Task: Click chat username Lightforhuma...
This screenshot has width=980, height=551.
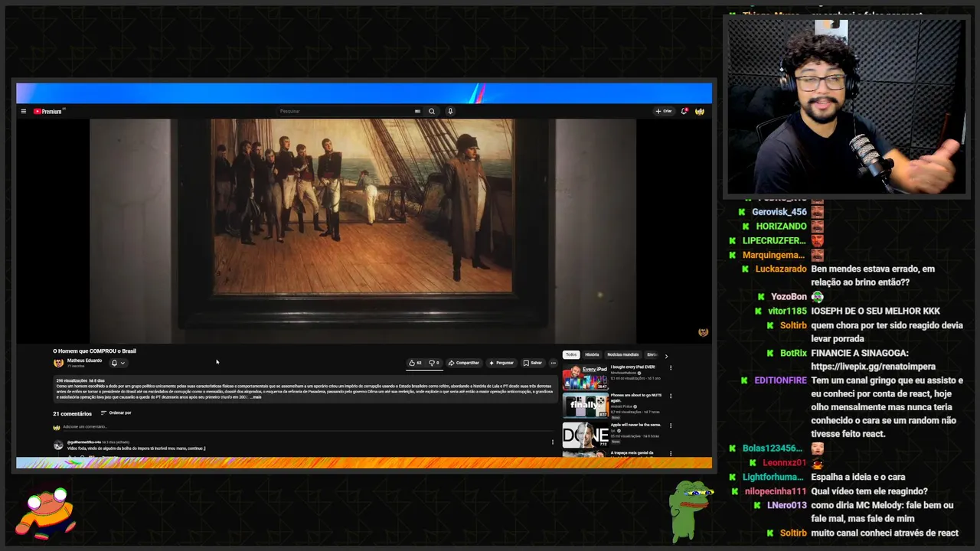Action: point(773,478)
